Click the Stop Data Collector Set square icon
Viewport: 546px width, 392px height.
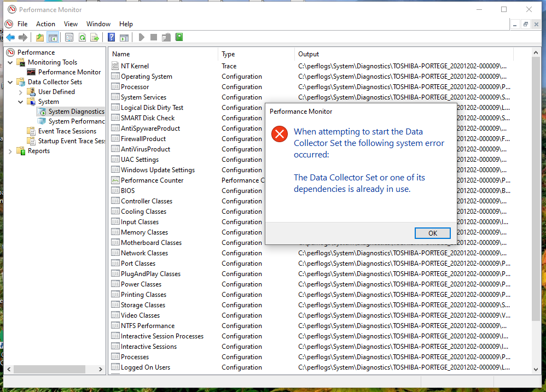[154, 37]
